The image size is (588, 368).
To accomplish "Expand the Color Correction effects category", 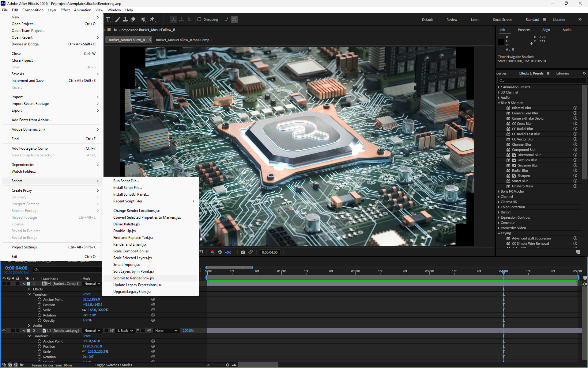I will [499, 207].
